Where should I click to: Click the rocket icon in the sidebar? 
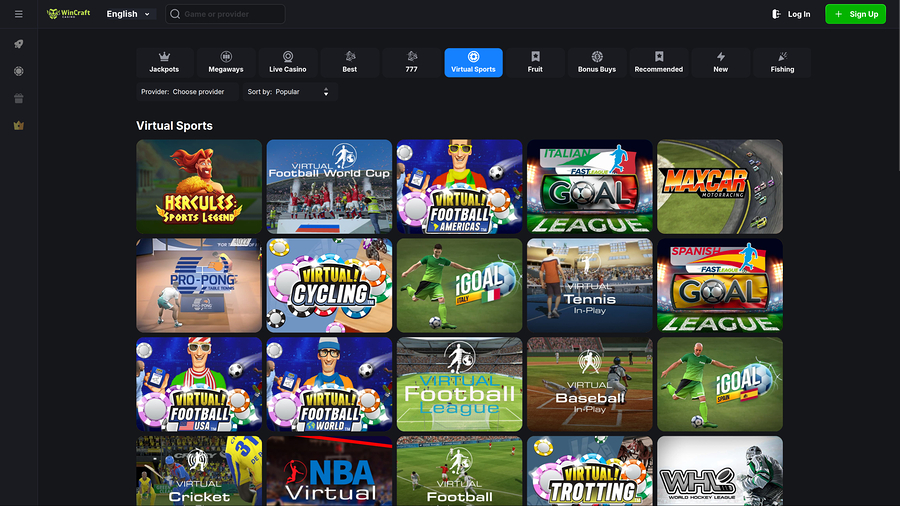point(18,44)
